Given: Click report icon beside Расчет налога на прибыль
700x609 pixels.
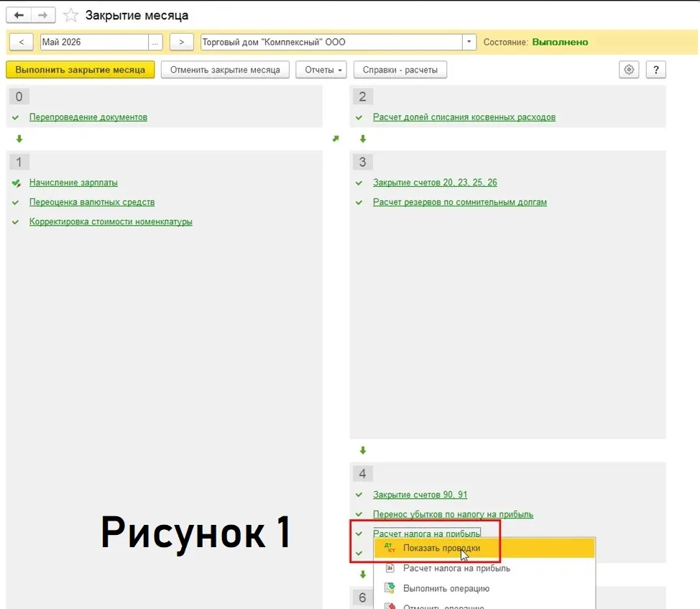Looking at the screenshot, I should pyautogui.click(x=390, y=568).
